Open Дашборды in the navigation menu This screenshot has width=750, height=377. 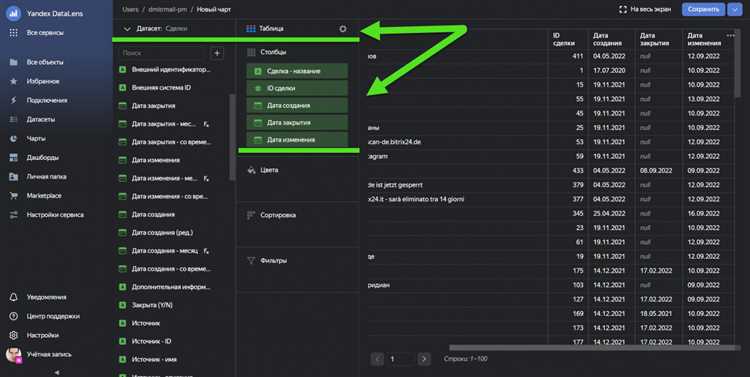(x=43, y=157)
